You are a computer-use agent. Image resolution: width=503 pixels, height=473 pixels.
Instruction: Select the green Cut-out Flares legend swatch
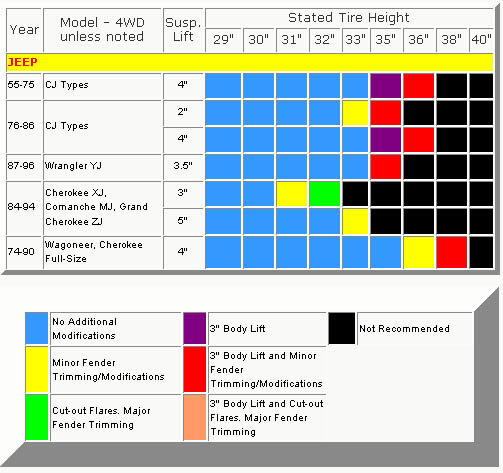(x=37, y=418)
